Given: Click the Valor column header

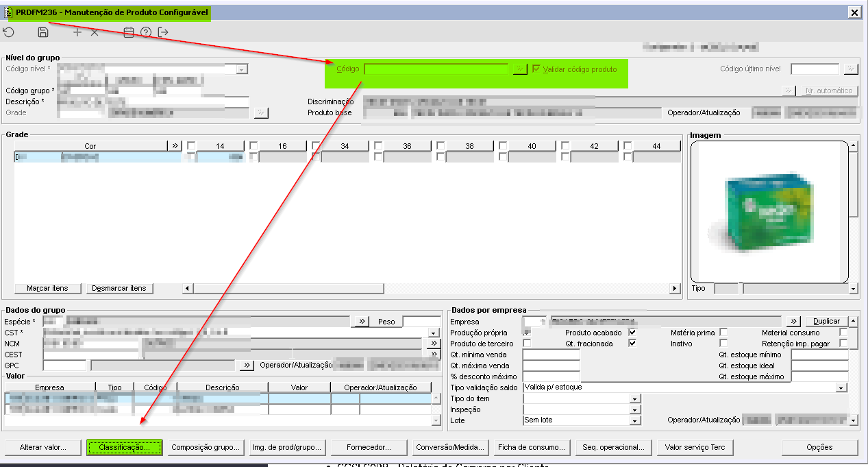Looking at the screenshot, I should tap(299, 387).
